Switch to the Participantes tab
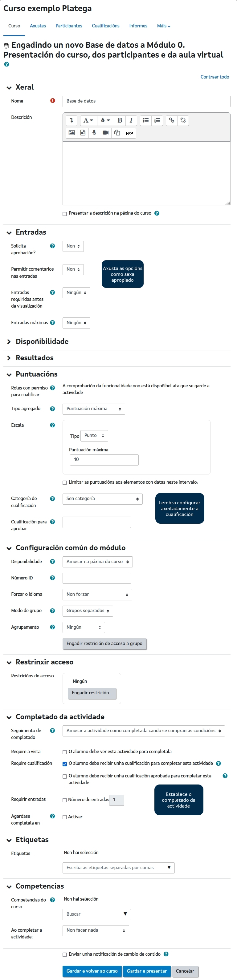 click(x=69, y=26)
